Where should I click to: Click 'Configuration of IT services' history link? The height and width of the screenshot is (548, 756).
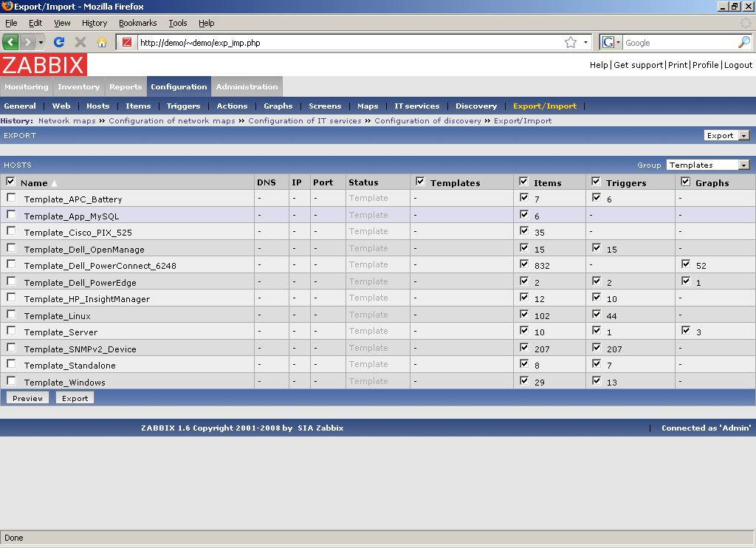(305, 121)
